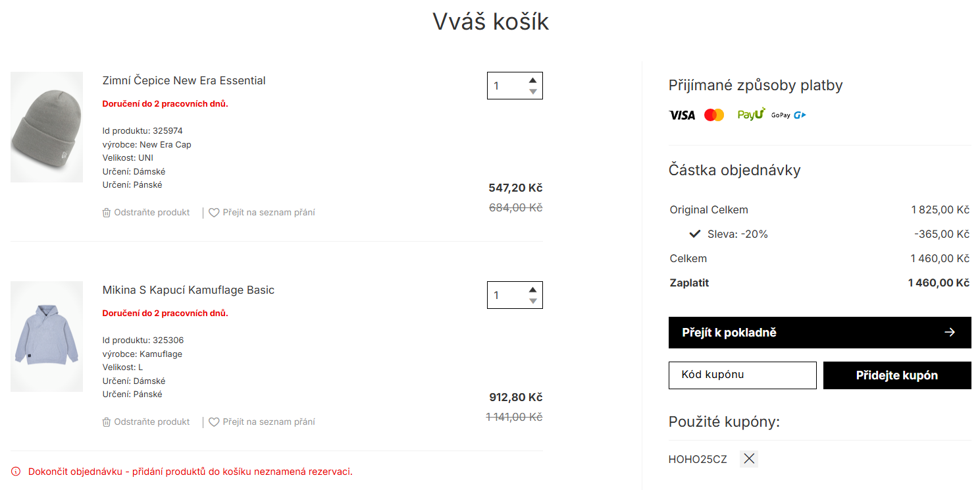Click the arrow on checkout button
This screenshot has height=490, width=980.
pyautogui.click(x=949, y=333)
